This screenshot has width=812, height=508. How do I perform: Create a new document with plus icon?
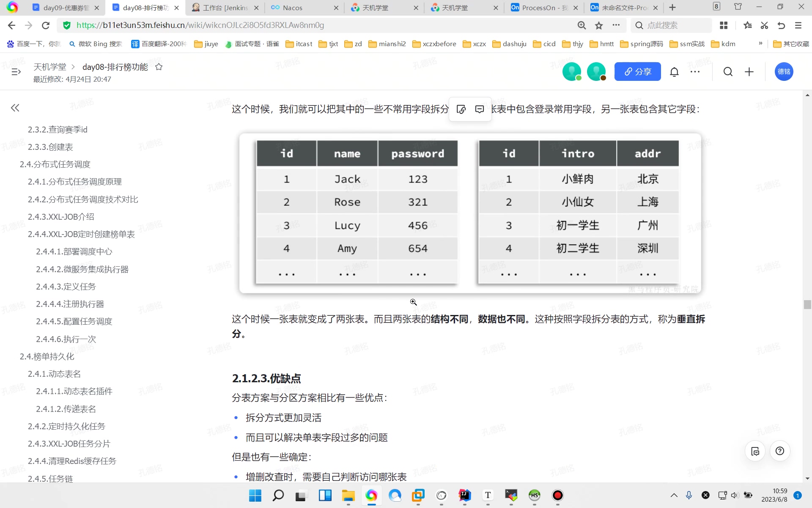point(749,72)
